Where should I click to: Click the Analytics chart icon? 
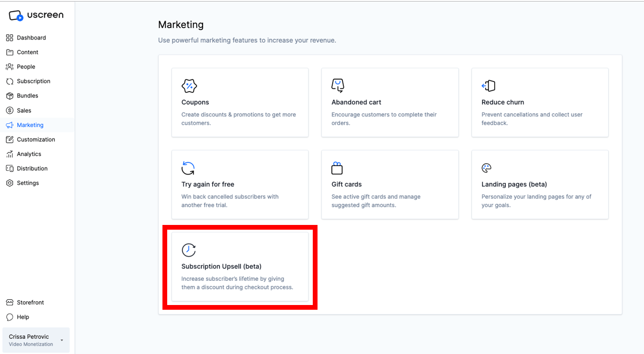point(9,154)
